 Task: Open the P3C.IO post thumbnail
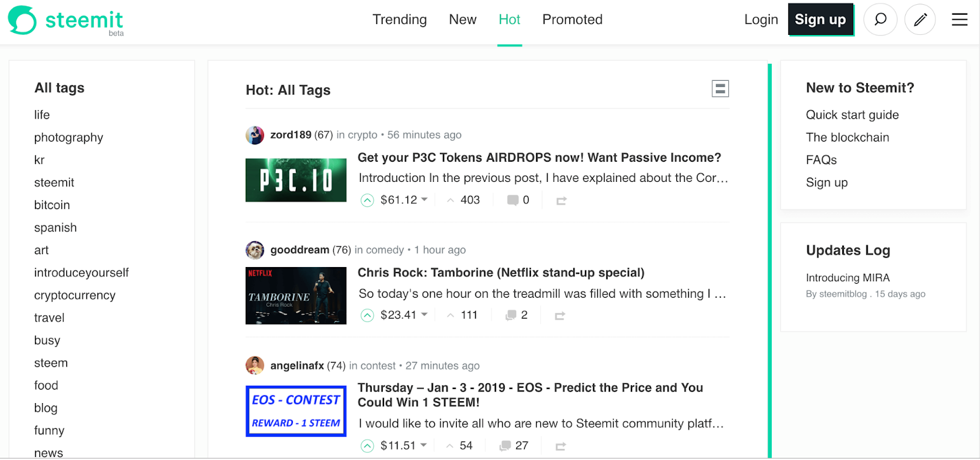296,180
